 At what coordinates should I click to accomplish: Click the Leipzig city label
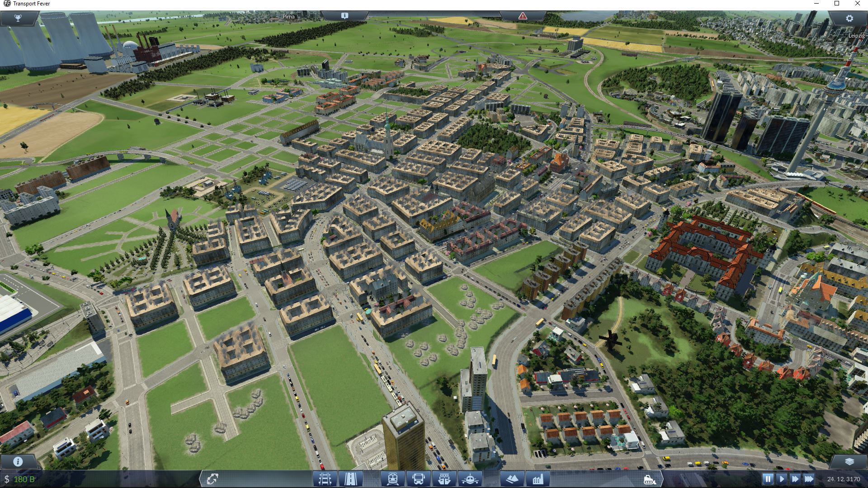click(x=856, y=36)
